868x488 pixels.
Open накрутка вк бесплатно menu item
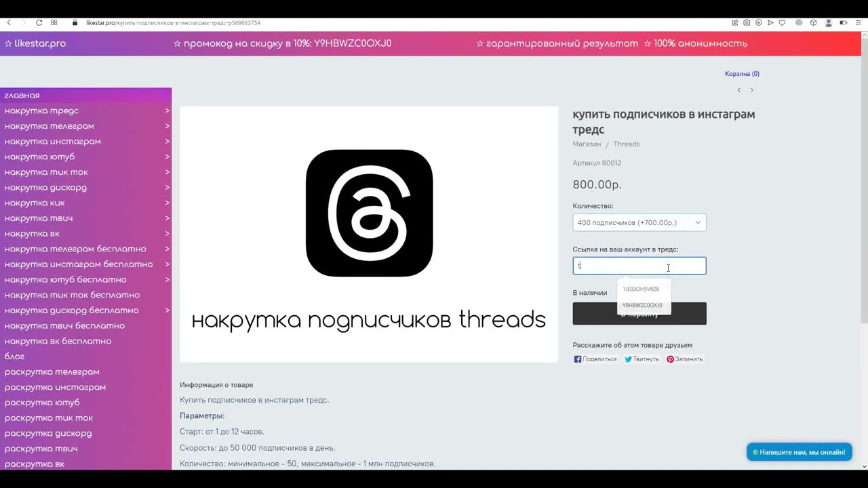pos(85,341)
